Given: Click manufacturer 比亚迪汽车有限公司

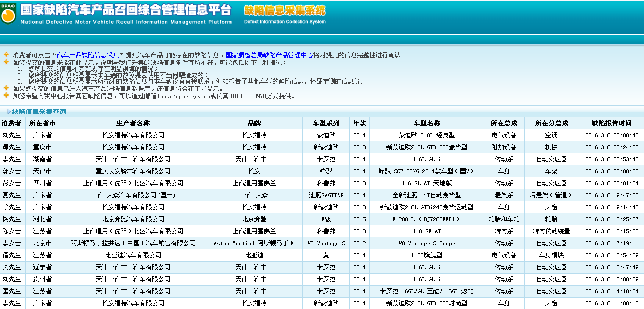Looking at the screenshot, I should 133,255.
